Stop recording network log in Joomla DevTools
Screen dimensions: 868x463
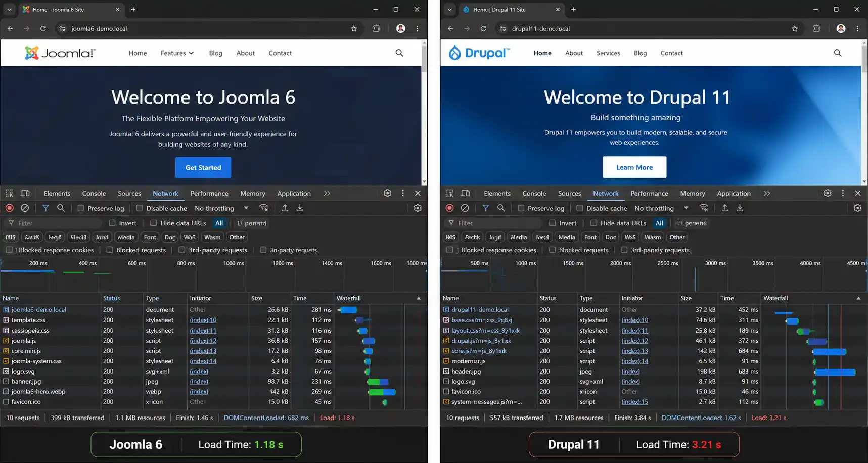point(10,208)
